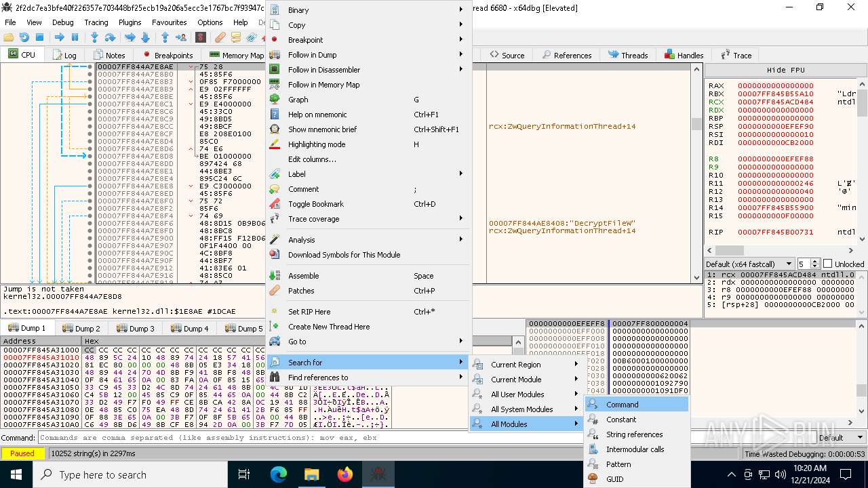Click the Windows taskbar search box

pos(130,474)
